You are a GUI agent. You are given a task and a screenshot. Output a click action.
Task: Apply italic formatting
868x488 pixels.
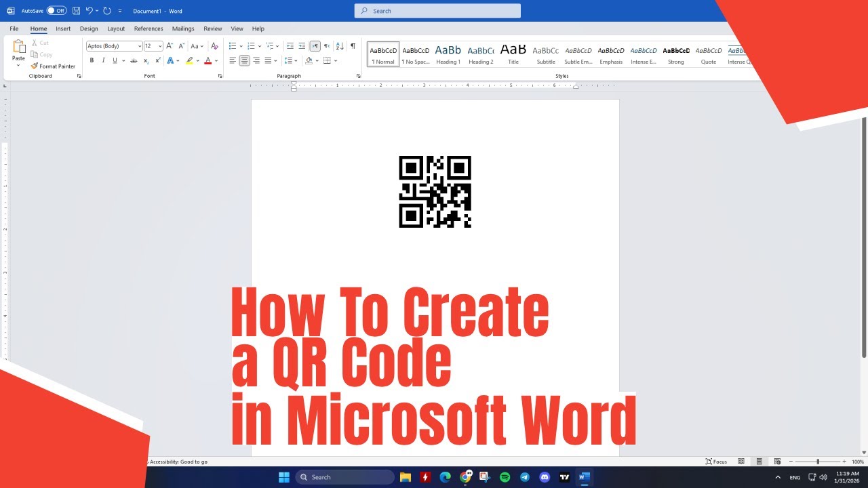pos(103,60)
